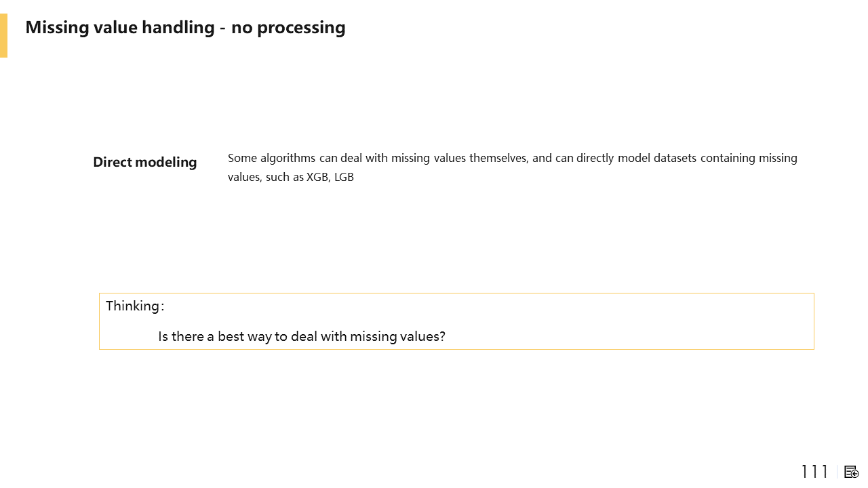Click the yellow accent bar beside the title
The width and height of the screenshot is (868, 488).
3,35
